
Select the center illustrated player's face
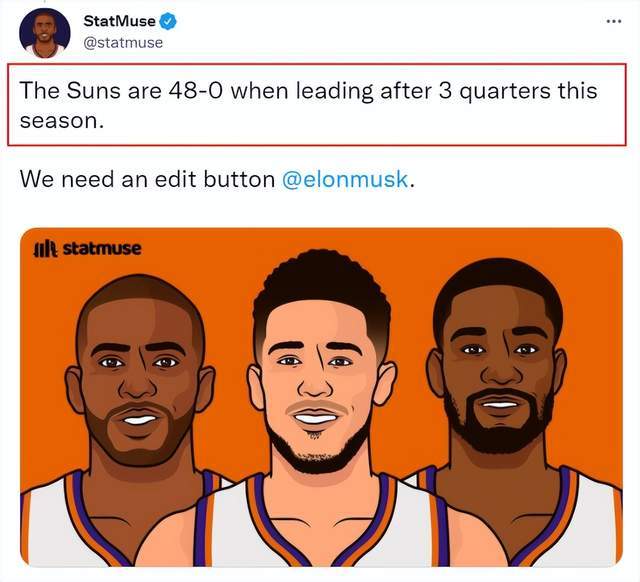coord(321,367)
